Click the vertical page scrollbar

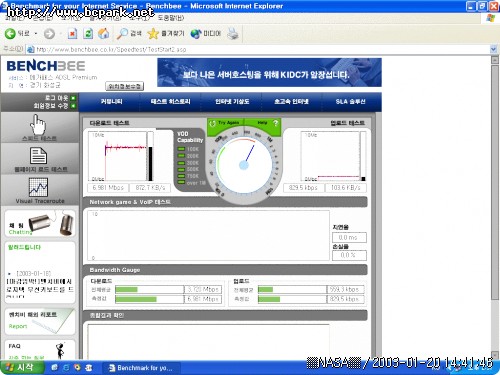coord(495,182)
